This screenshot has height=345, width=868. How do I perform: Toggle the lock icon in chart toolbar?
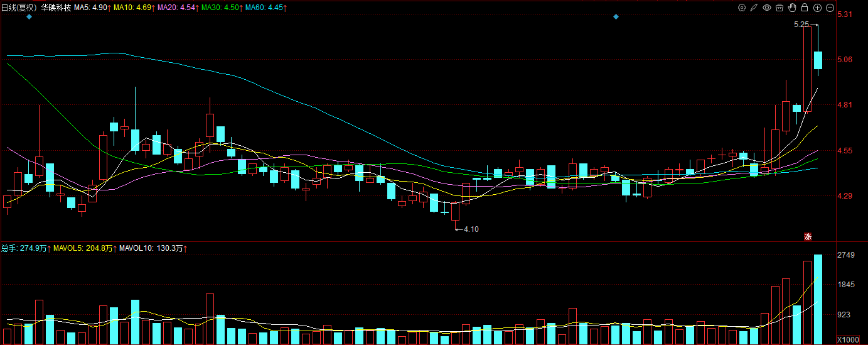pyautogui.click(x=805, y=8)
